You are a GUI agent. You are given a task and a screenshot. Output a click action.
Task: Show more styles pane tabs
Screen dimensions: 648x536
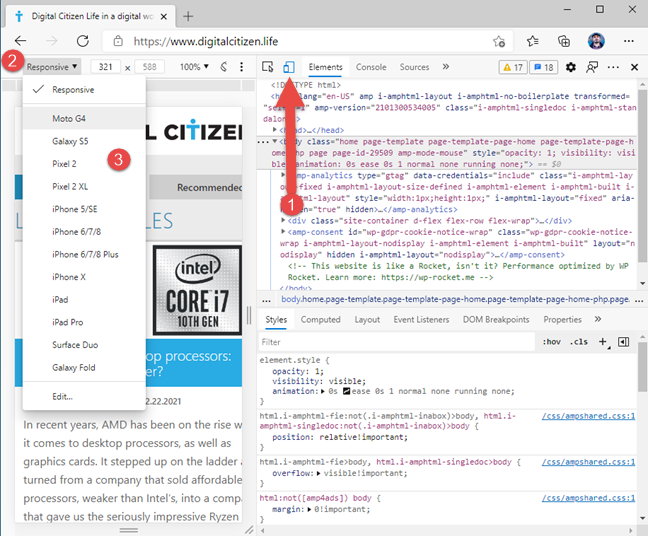pos(598,319)
